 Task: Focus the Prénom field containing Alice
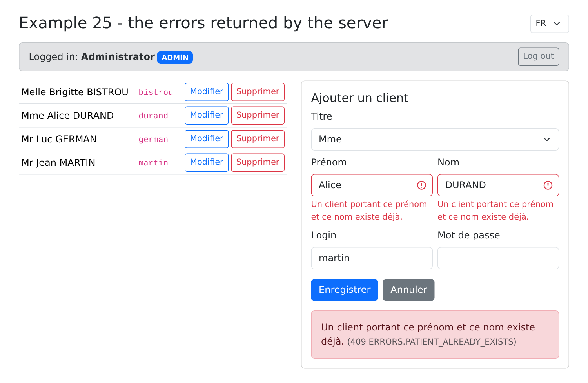pyautogui.click(x=372, y=185)
